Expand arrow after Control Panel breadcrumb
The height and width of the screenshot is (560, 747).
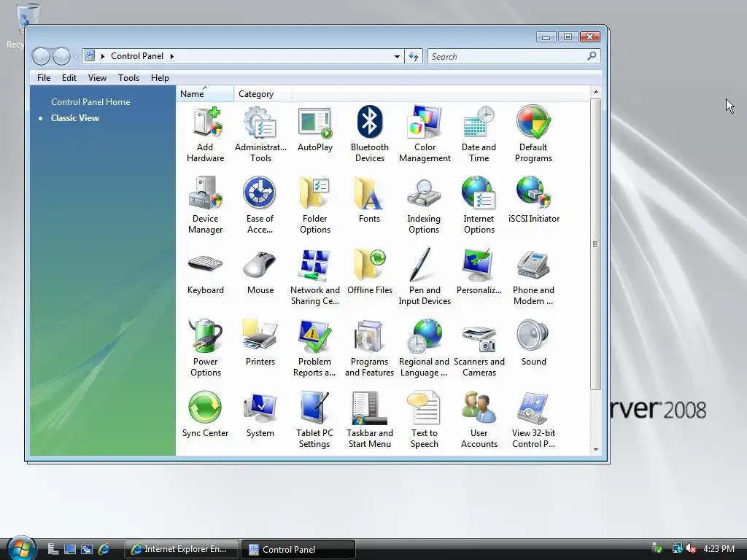click(172, 56)
